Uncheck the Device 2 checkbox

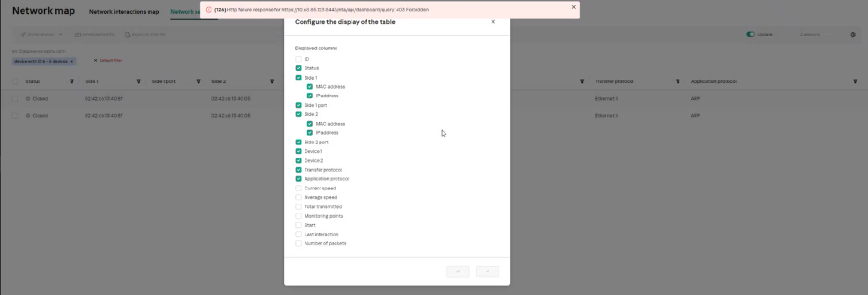click(298, 161)
